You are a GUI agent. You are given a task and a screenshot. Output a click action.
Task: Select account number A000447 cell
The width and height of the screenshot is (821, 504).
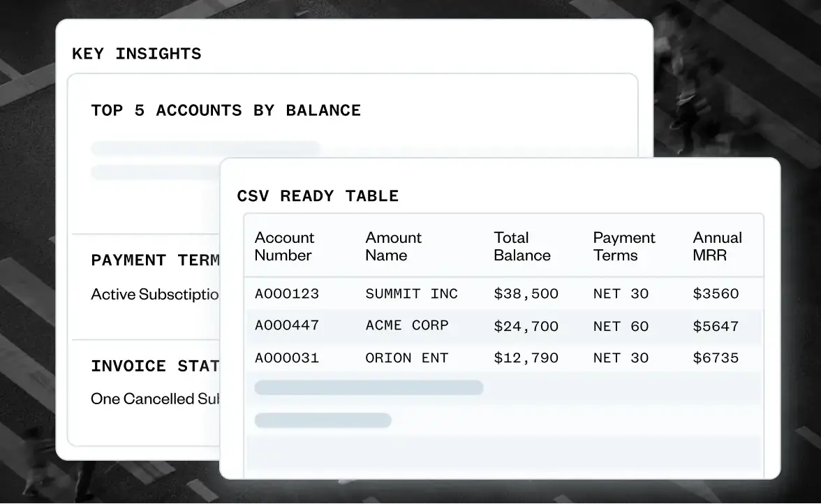coord(286,326)
